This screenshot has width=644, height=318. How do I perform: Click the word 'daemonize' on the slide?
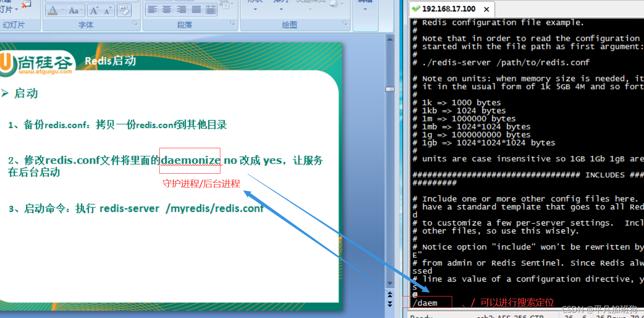(191, 161)
